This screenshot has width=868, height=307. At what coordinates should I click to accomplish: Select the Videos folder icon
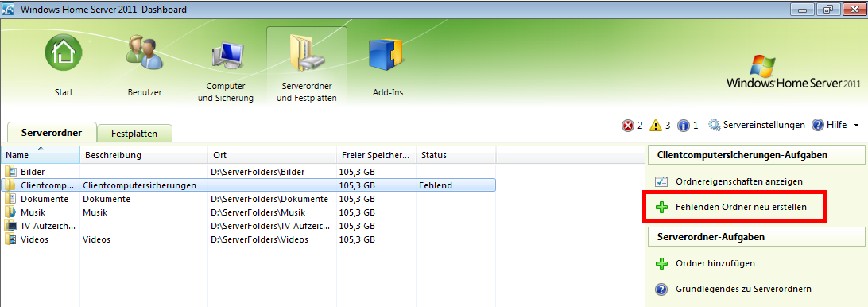[10, 239]
